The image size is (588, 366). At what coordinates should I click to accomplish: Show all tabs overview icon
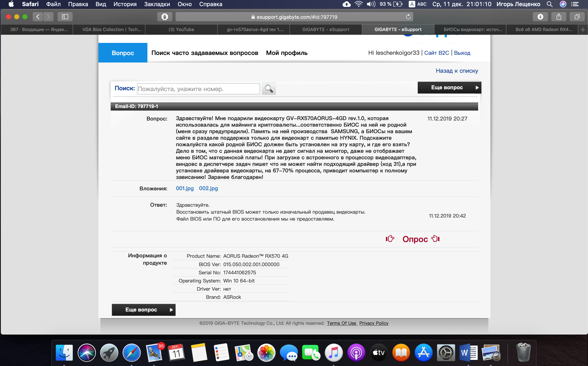click(577, 17)
